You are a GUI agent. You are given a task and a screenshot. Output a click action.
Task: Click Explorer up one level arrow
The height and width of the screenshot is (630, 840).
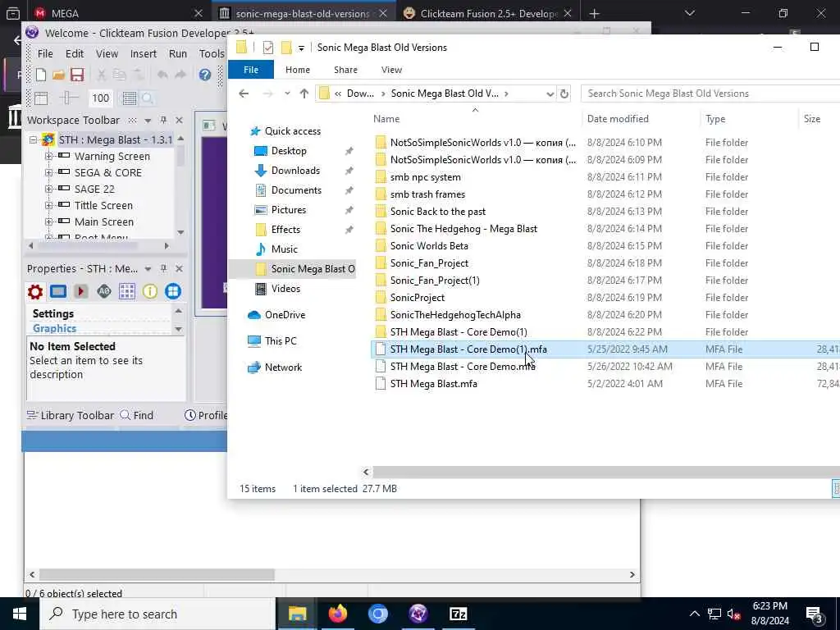[x=304, y=94]
